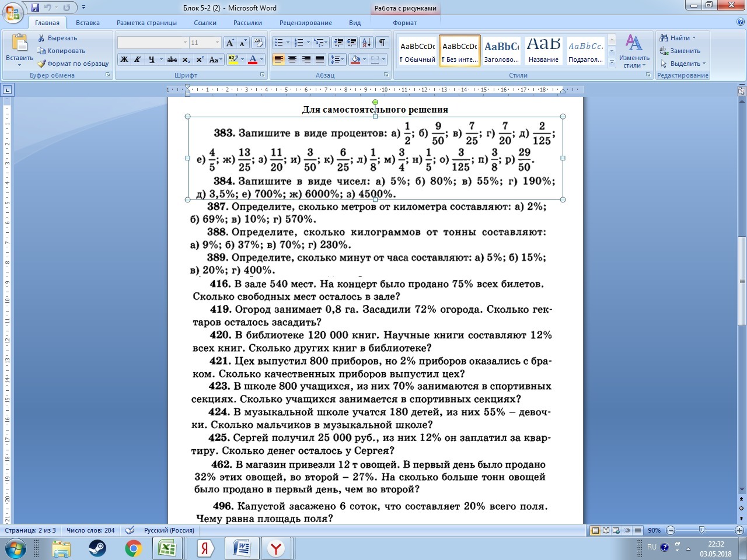Toggle justify alignment button
The height and width of the screenshot is (560, 747).
[x=320, y=60]
